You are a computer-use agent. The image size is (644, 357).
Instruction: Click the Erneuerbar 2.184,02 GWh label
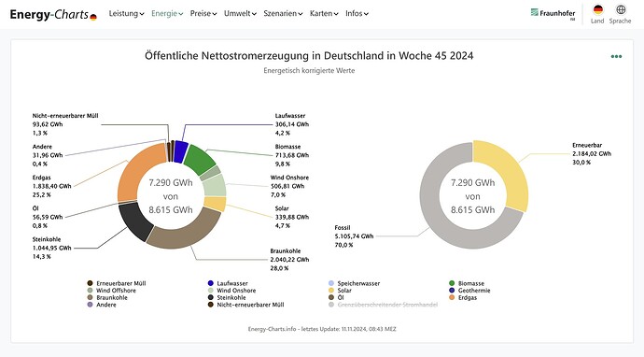[592, 154]
